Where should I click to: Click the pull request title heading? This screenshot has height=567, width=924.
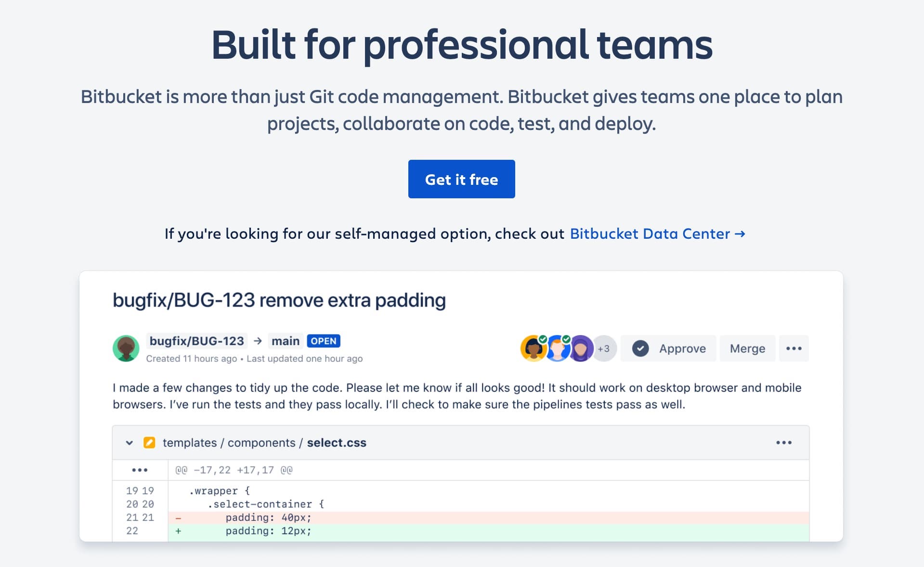tap(279, 300)
